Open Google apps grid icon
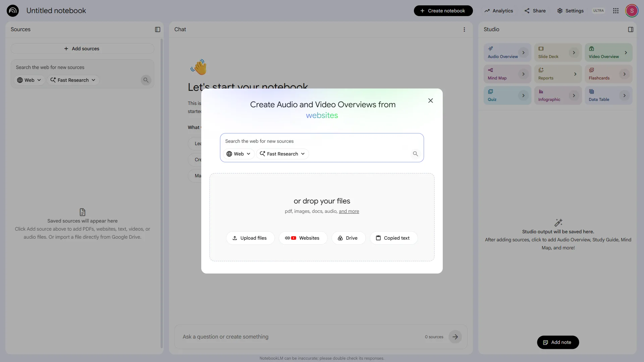 pos(616,11)
